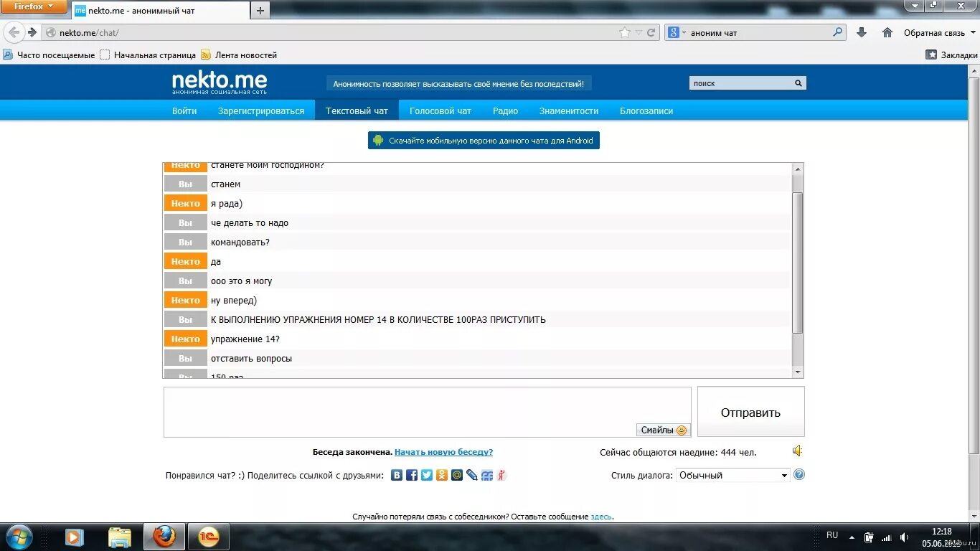Viewport: 980px width, 551px height.
Task: Open the Обычный dialog style dropdown
Action: pyautogui.click(x=732, y=475)
